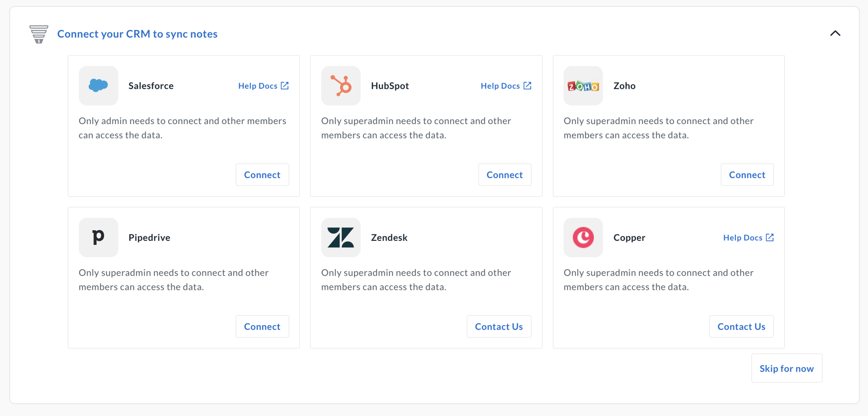Connect the Salesforce CRM
Image resolution: width=868 pixels, height=416 pixels.
coord(262,175)
